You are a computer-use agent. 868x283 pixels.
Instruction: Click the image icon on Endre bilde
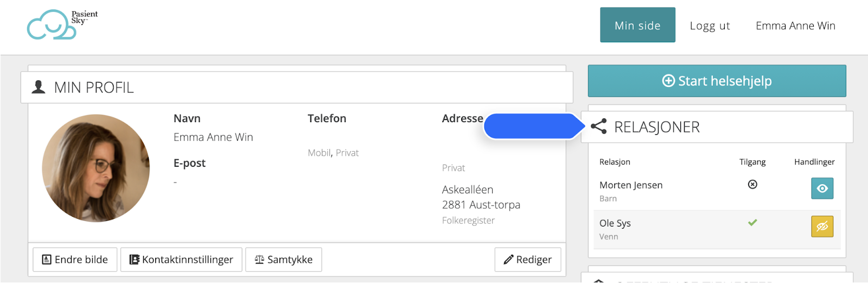coord(47,260)
